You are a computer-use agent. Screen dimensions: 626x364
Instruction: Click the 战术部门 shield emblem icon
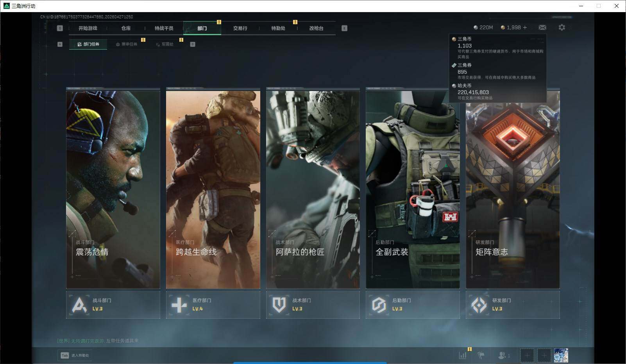pos(279,305)
